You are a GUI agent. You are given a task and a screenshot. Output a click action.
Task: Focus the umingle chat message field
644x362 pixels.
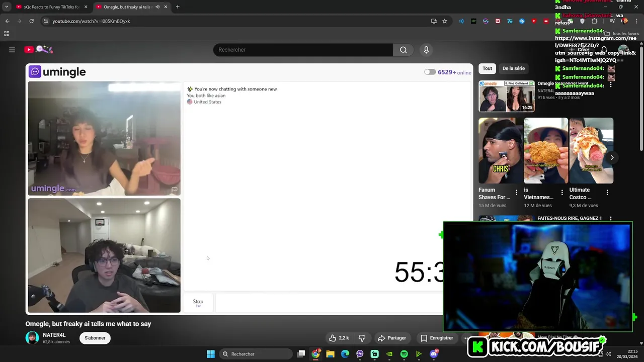[330, 303]
